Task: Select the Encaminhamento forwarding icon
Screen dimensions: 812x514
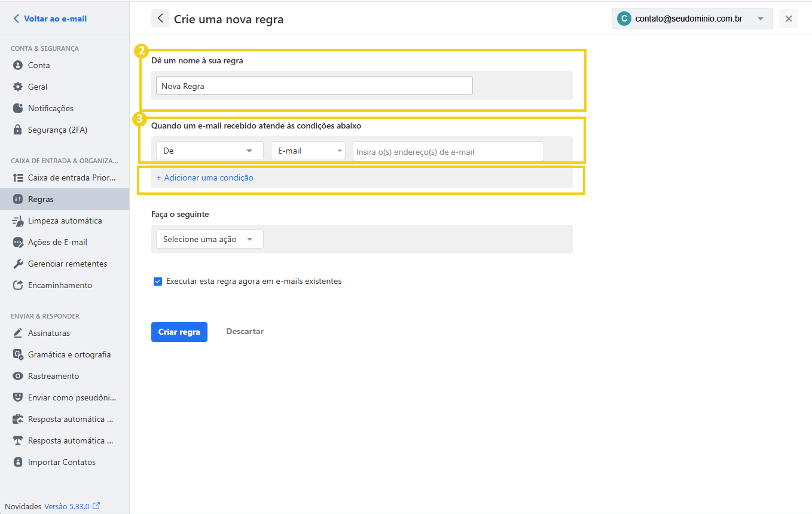Action: (x=17, y=285)
